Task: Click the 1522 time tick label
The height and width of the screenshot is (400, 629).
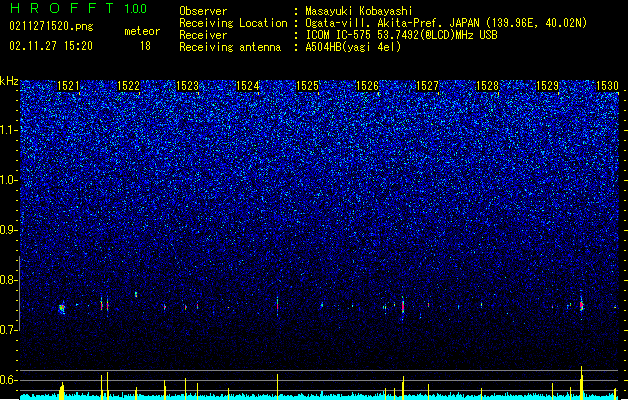Action: click(x=128, y=86)
